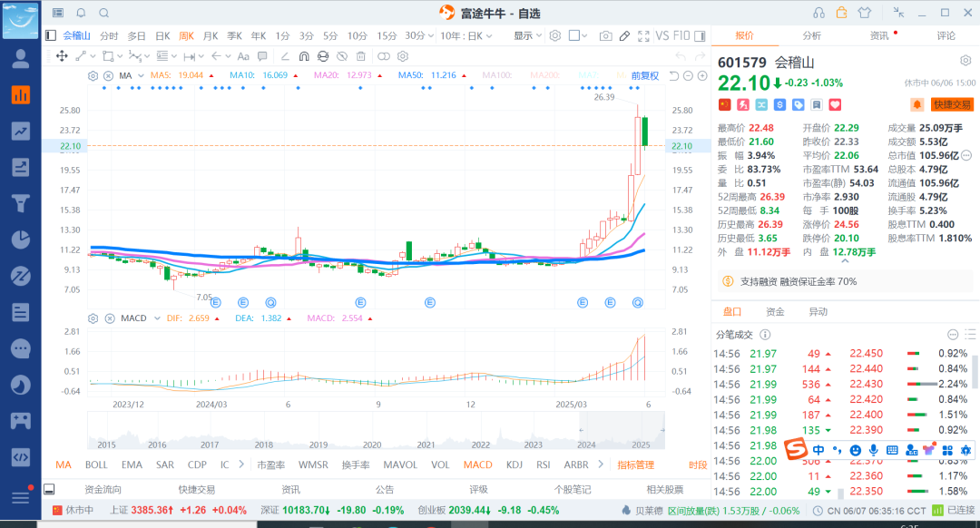This screenshot has width=980, height=528.
Task: Open the search magnifier in title bar
Action: 103,13
